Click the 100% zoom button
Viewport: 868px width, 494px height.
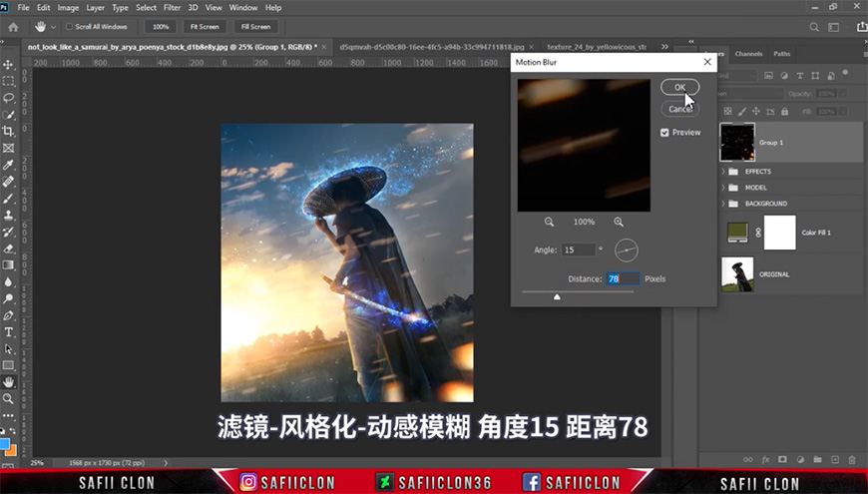[161, 27]
